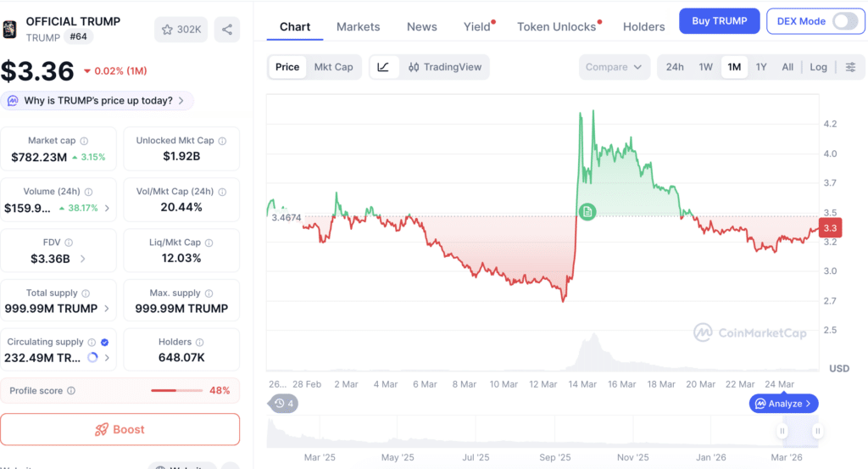Click the right handle of the timeline range slider
This screenshot has height=469, width=868.
(x=818, y=431)
